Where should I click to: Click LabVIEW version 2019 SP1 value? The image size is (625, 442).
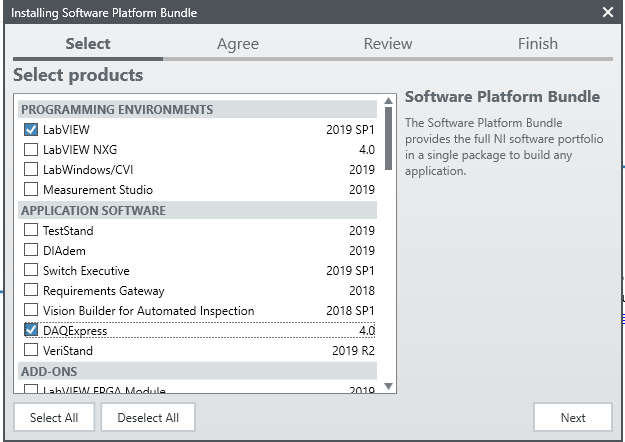(350, 130)
